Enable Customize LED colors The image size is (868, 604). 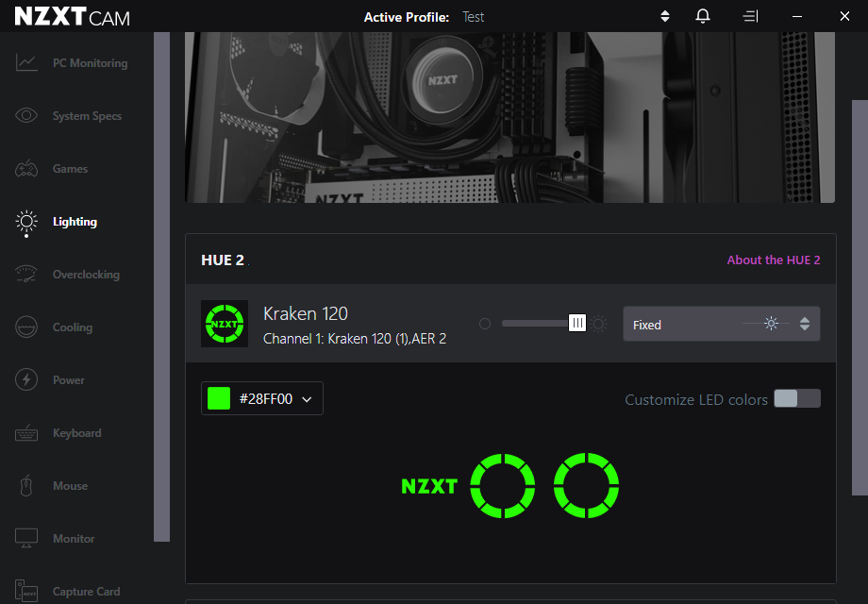[x=796, y=398]
